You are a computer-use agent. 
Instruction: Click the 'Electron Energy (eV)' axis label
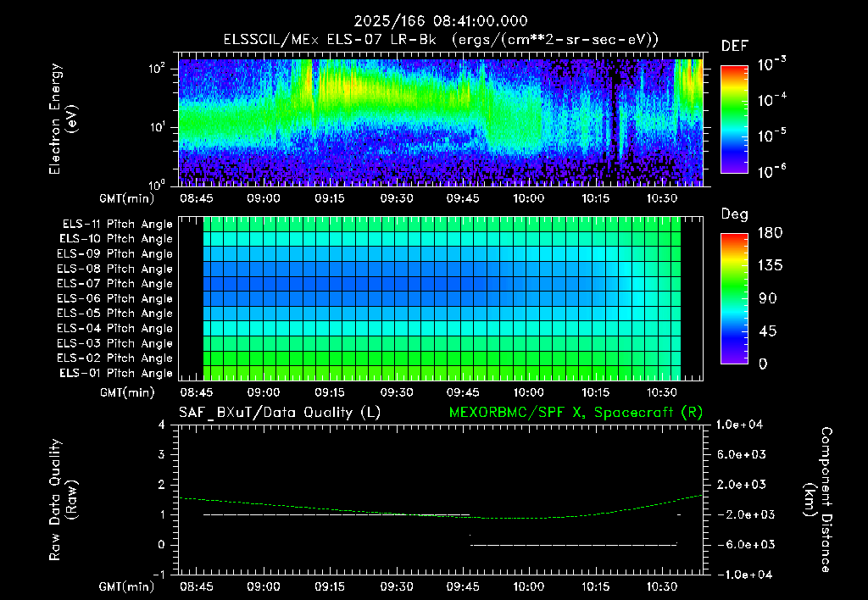tap(63, 119)
